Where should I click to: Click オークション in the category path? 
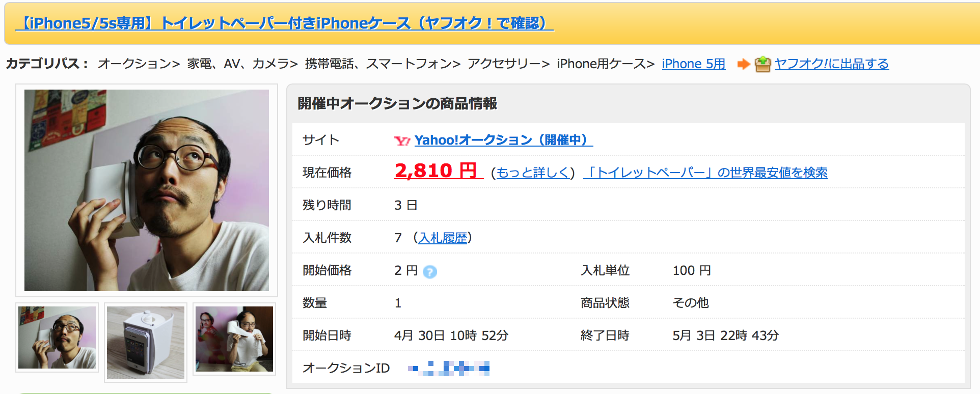(x=134, y=64)
